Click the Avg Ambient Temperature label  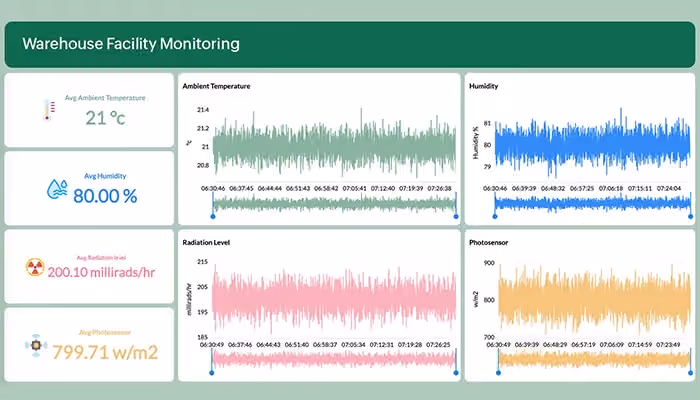pyautogui.click(x=105, y=98)
